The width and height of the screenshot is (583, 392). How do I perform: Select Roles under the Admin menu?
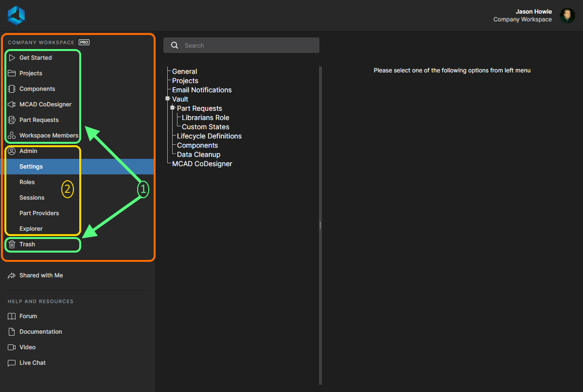pos(27,182)
